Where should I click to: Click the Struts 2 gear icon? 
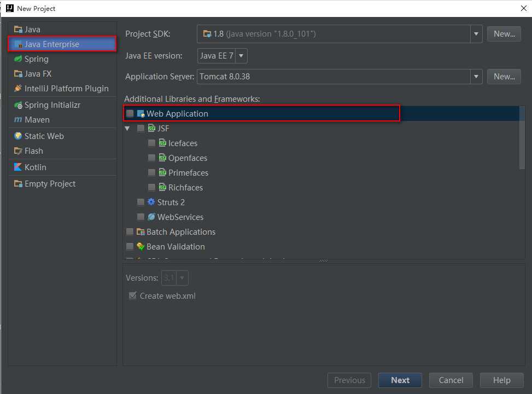pos(151,202)
